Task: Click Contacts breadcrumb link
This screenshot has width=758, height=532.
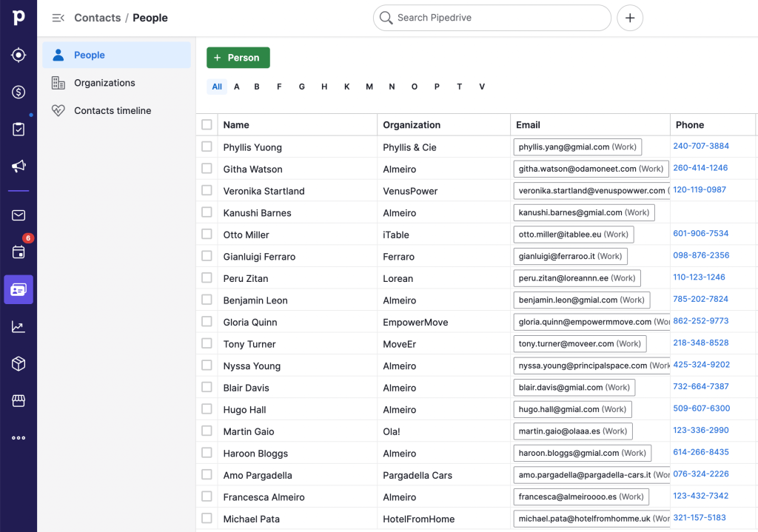Action: click(97, 18)
